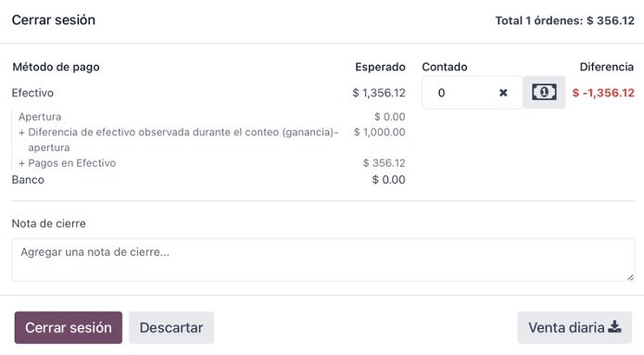Viewport: 644px width, 355px height.
Task: Select the Efectivo payment method row
Action: [208, 93]
